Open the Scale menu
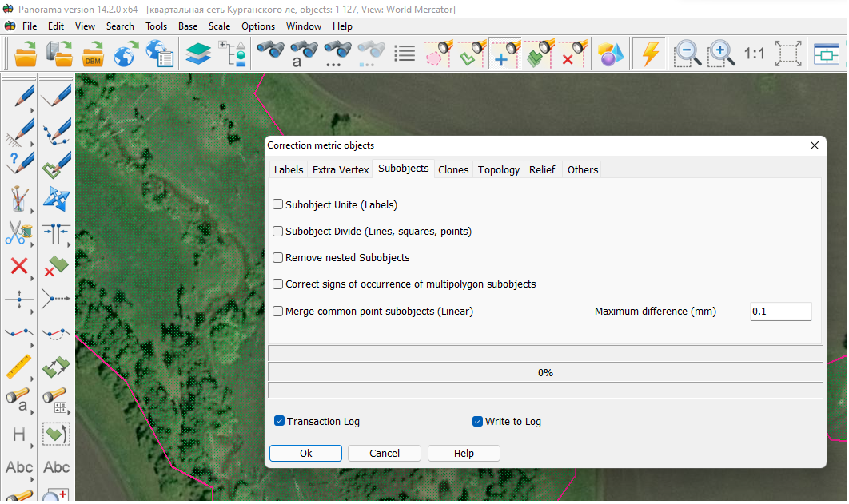The image size is (849, 504). click(219, 26)
